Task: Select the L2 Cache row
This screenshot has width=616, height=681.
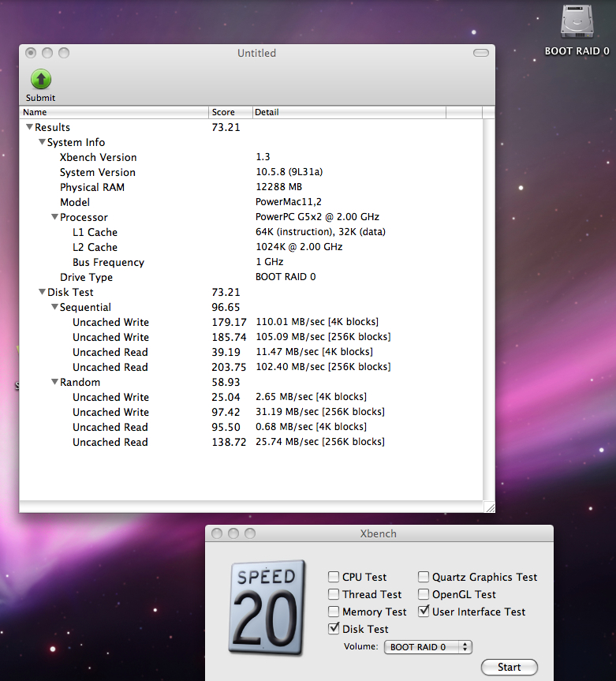Action: [x=251, y=247]
